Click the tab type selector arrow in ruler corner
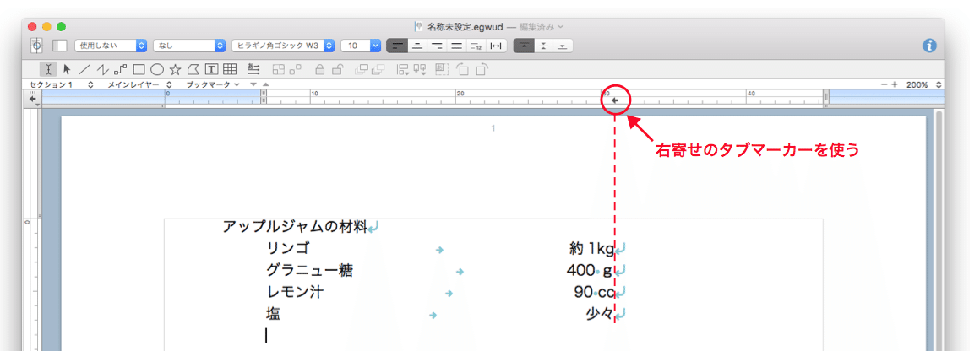This screenshot has height=351, width=980. (33, 100)
